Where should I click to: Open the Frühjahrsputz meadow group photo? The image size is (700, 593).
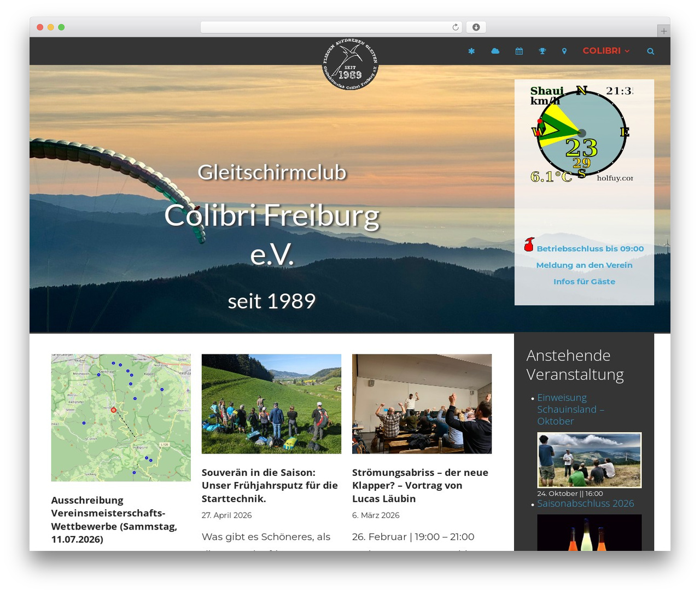click(271, 404)
